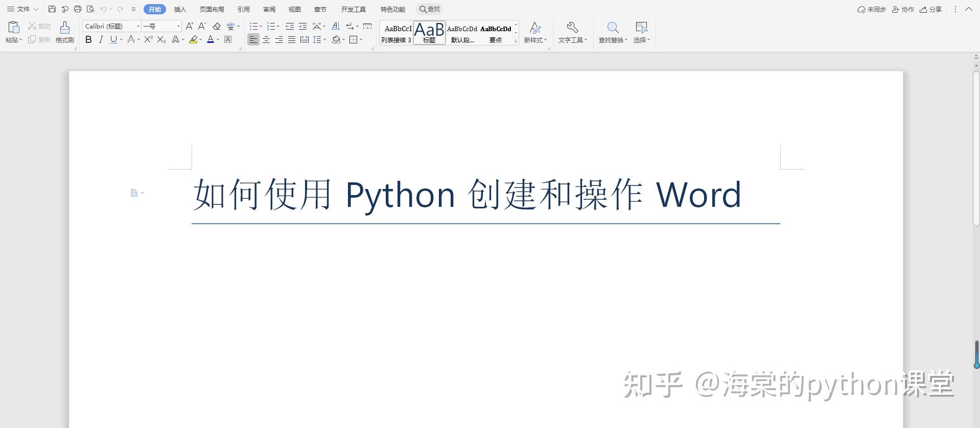980x428 pixels.
Task: Expand the styles gallery more arrow
Action: 516,41
